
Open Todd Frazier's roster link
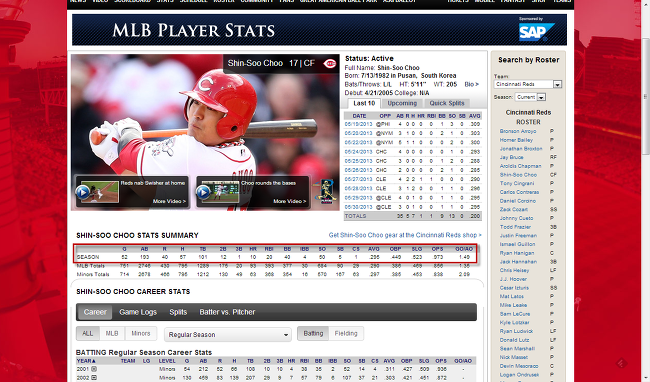pos(515,227)
